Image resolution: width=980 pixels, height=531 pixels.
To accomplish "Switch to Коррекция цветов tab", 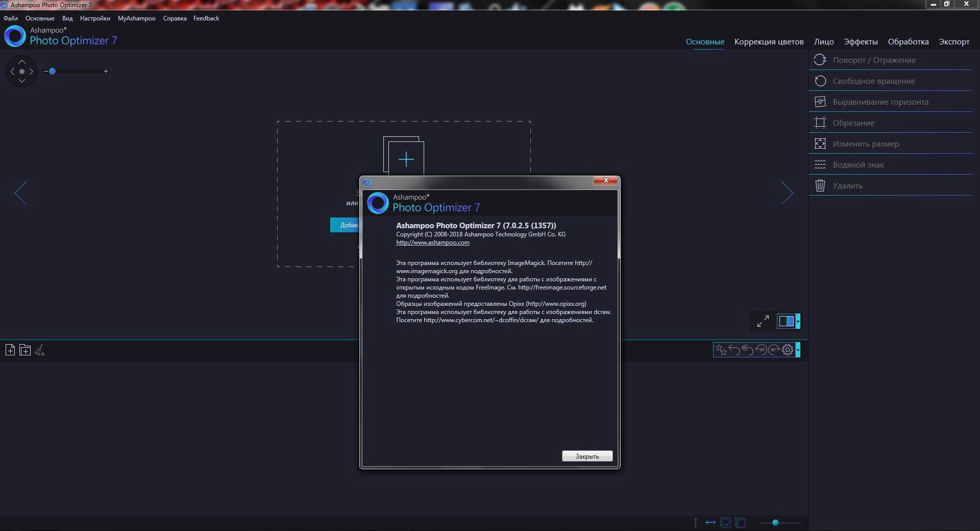I will click(x=769, y=41).
